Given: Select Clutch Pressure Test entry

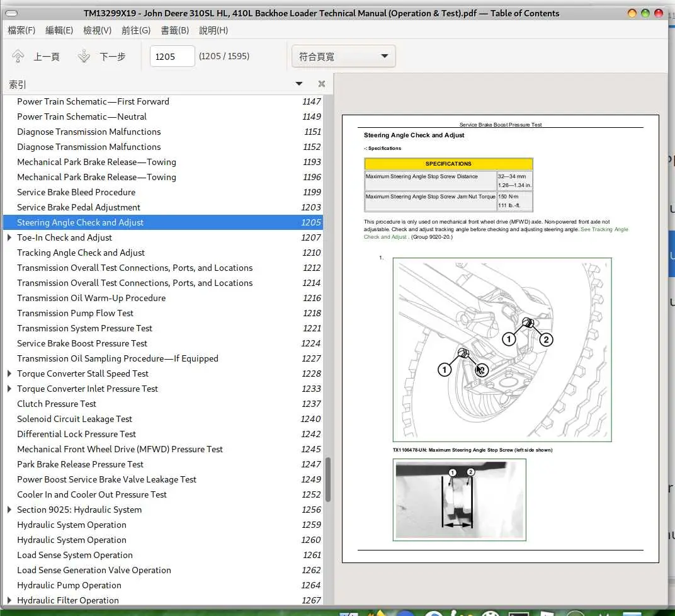Looking at the screenshot, I should (x=162, y=404).
